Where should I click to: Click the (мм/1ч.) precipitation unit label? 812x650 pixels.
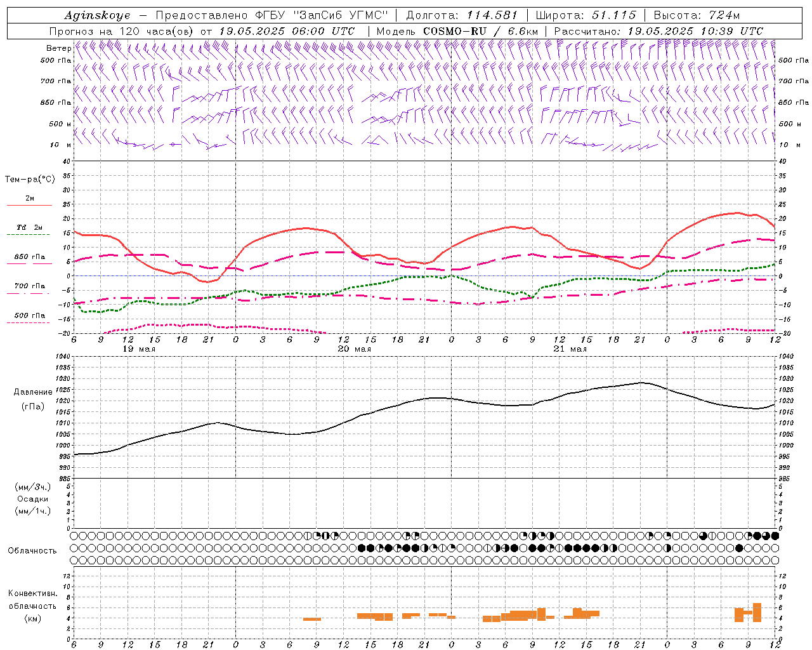pyautogui.click(x=33, y=511)
